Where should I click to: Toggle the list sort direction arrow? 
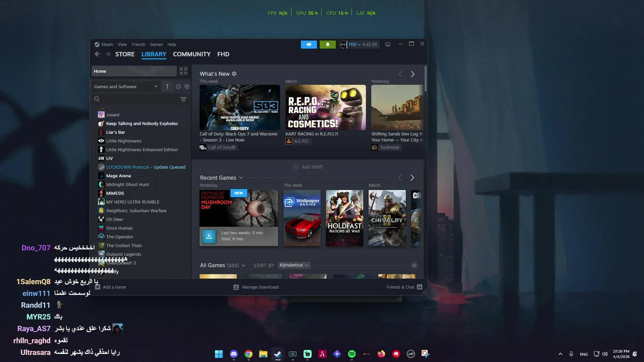[x=168, y=86]
